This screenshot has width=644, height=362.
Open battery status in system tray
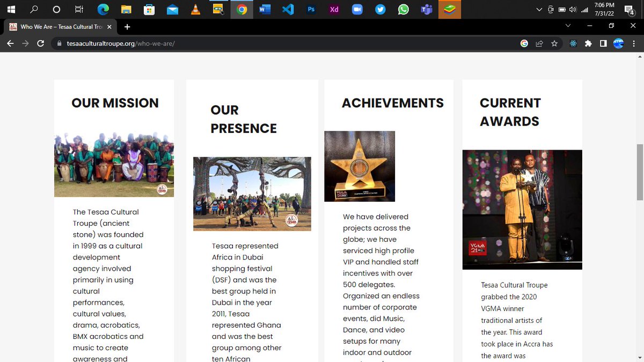[562, 10]
